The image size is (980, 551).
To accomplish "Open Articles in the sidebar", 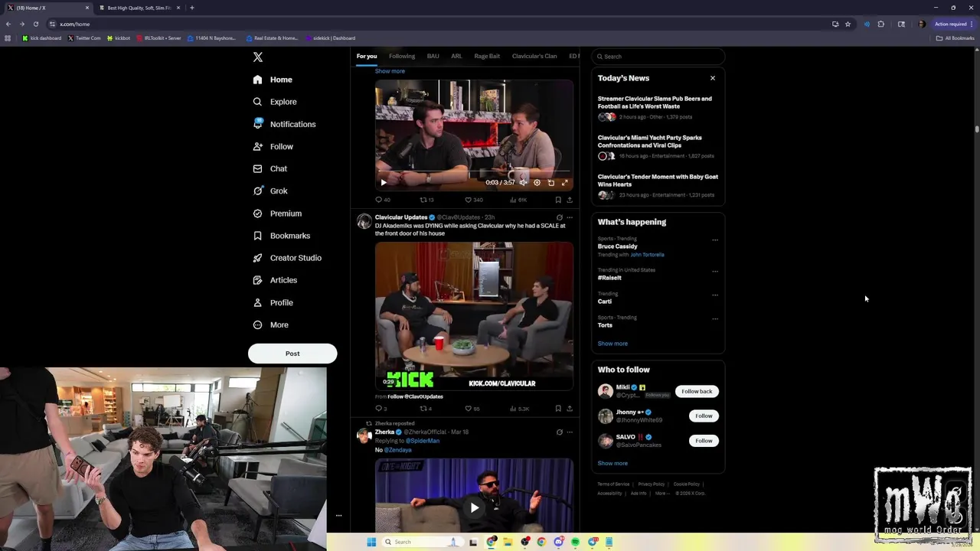I will pyautogui.click(x=274, y=280).
